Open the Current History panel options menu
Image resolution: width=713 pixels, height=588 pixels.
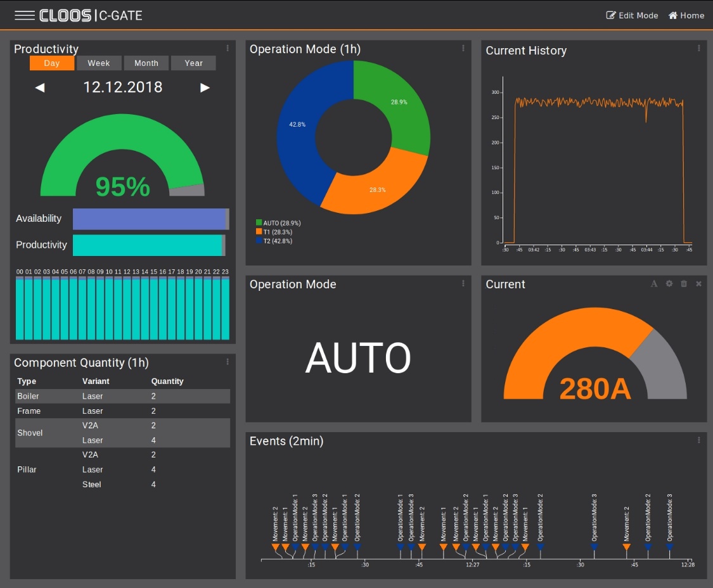click(698, 48)
